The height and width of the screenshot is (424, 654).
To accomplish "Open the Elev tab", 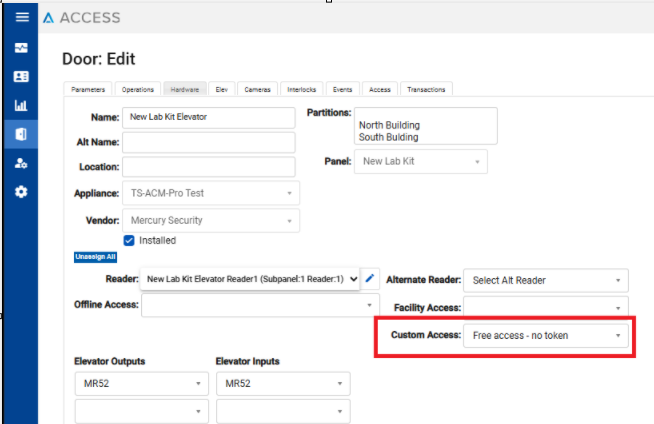I will (221, 89).
